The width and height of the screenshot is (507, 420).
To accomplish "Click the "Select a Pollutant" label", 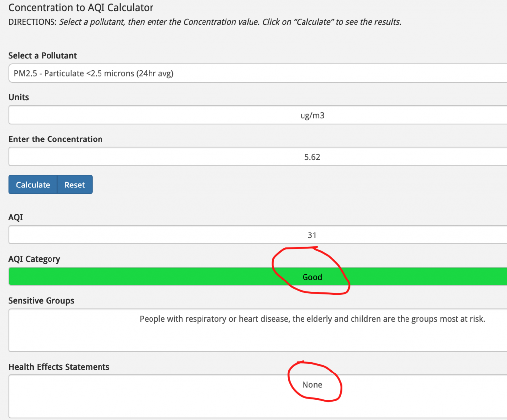I will tap(43, 56).
